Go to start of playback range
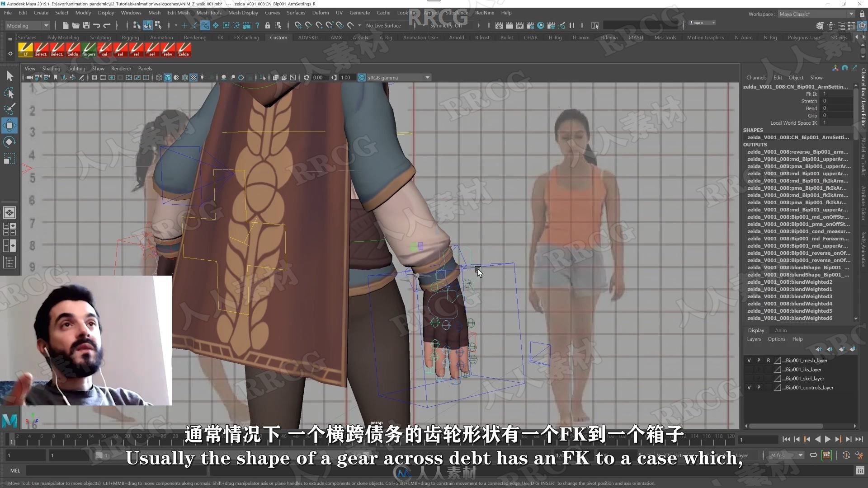868x488 pixels. (x=786, y=439)
